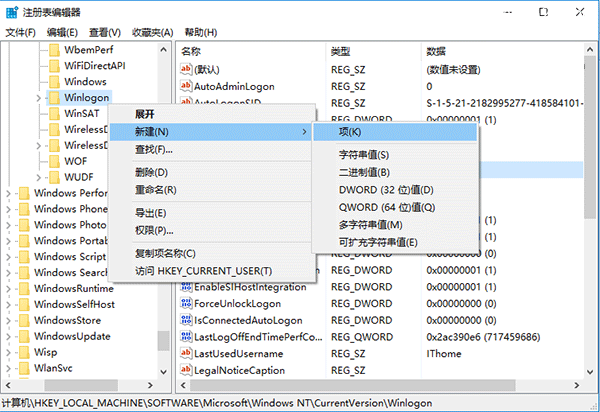Choose 访问 HKEY_CURRENT_USER(T) menu entry
The width and height of the screenshot is (600, 412).
pyautogui.click(x=212, y=271)
